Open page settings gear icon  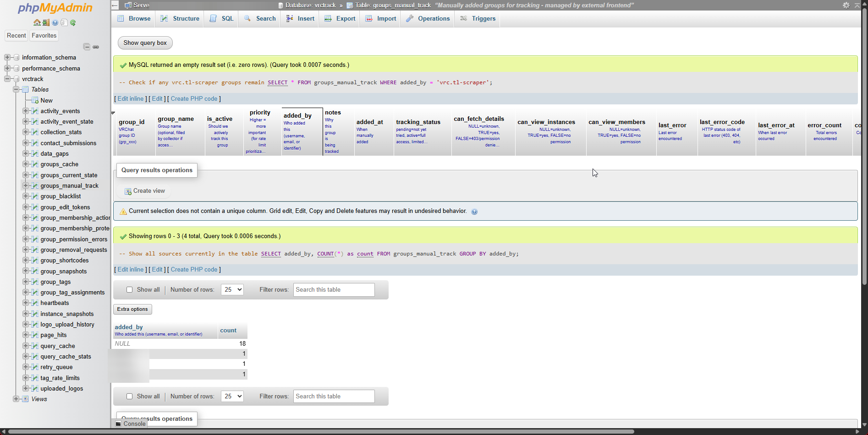tap(846, 5)
